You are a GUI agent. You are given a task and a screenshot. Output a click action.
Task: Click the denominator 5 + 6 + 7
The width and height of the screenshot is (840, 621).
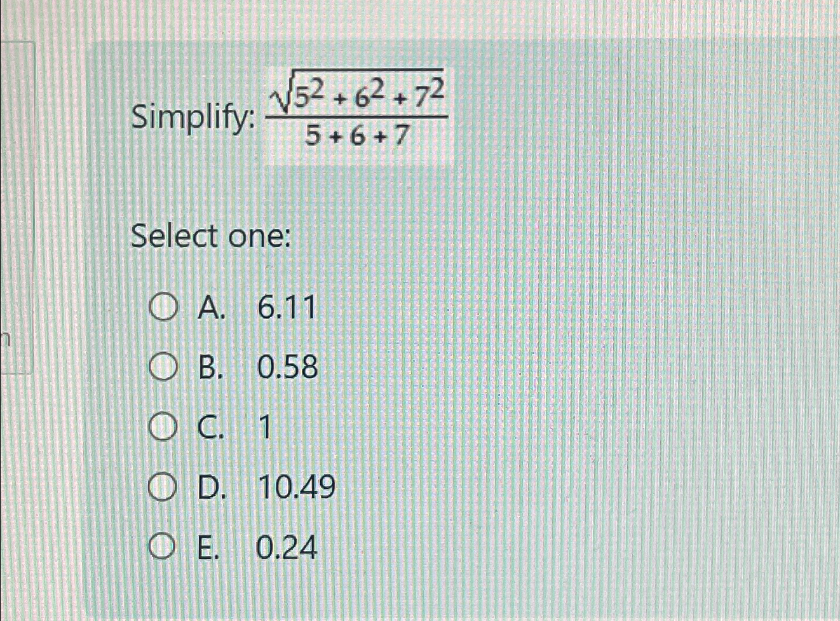(x=356, y=135)
